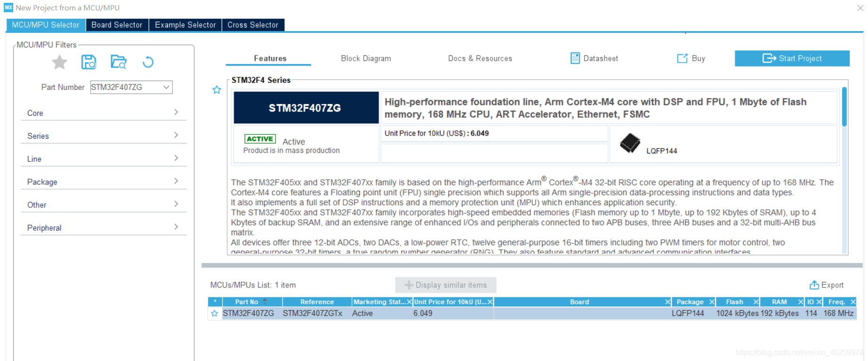Save current MCU search filter
The width and height of the screenshot is (868, 361).
click(89, 62)
